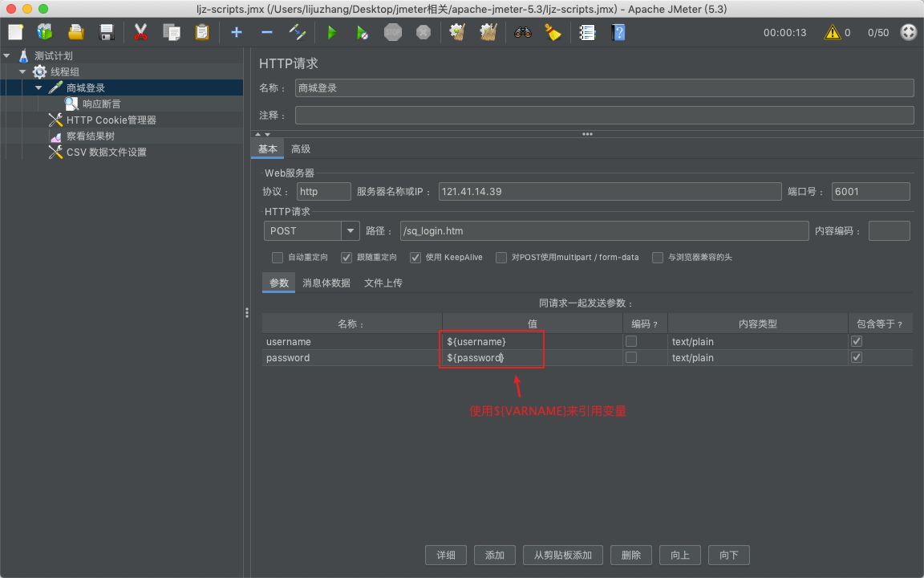Click the 端口号 6001 field
Screen dimensions: 924x578
click(870, 192)
